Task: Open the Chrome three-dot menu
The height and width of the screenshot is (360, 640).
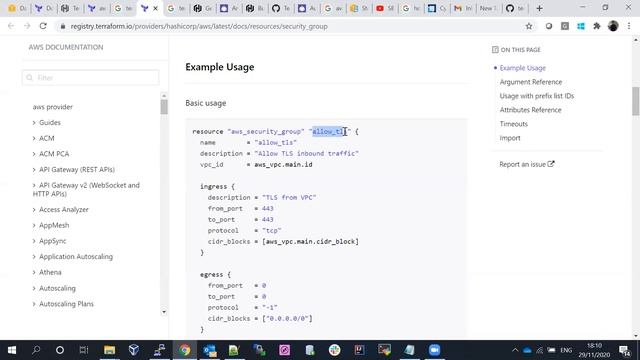Action: (x=629, y=26)
